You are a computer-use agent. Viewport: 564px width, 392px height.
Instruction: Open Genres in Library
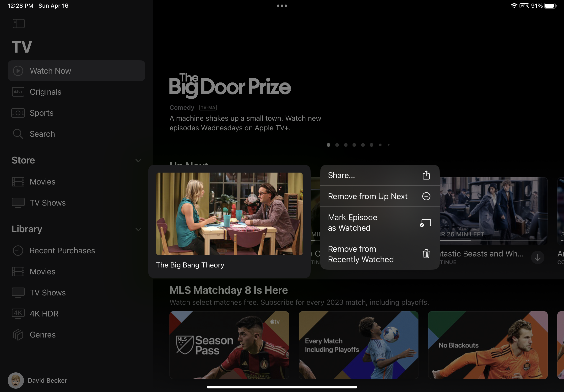click(76, 335)
